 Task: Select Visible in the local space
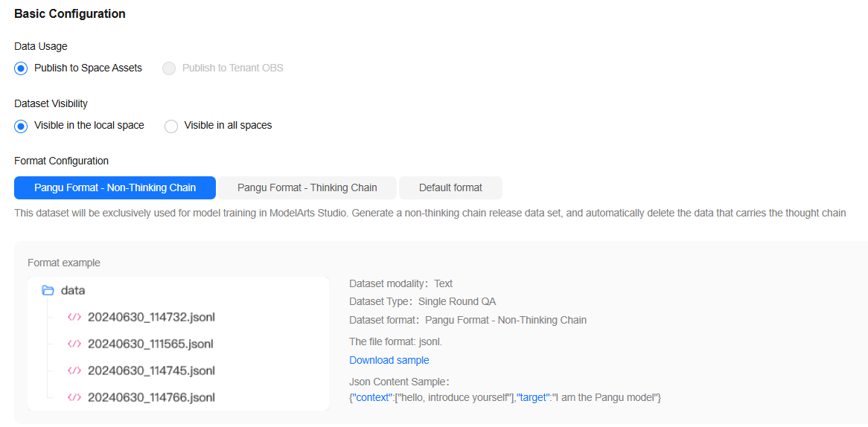22,126
